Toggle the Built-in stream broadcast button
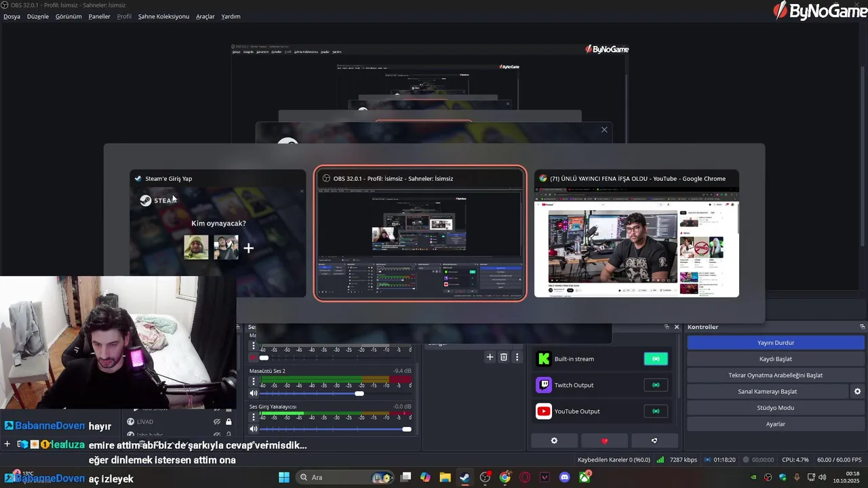The image size is (868, 488). 656,359
